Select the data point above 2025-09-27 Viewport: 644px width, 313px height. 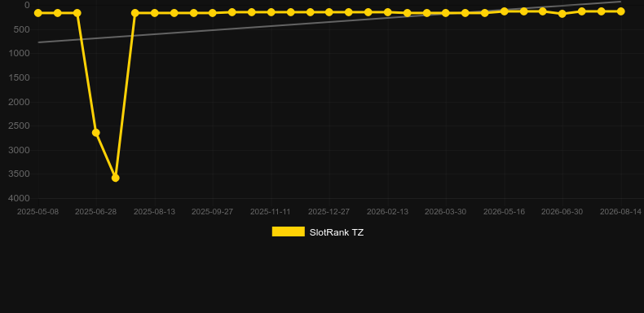point(212,13)
